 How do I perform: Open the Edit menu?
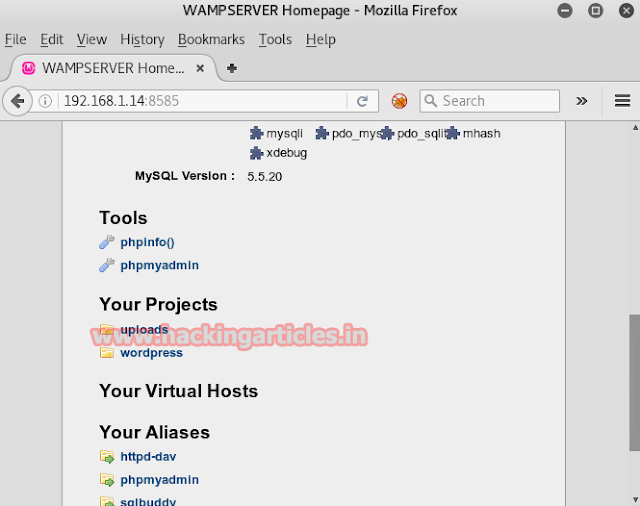click(x=51, y=40)
